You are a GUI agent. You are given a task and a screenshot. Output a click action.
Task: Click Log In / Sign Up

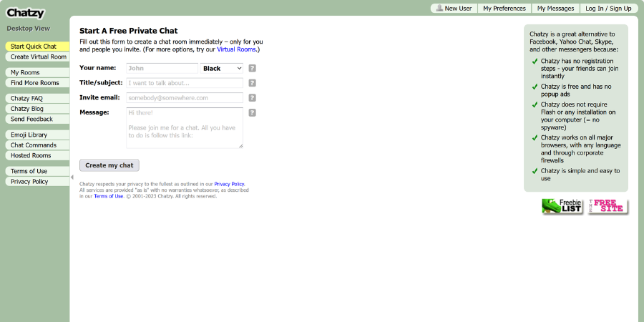[x=608, y=8]
